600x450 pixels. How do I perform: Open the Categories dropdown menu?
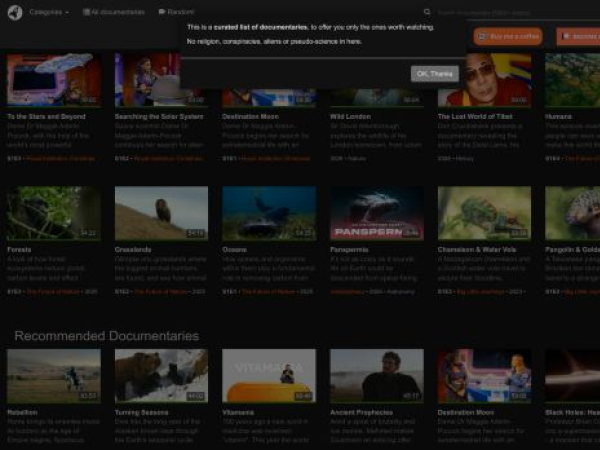tap(49, 12)
